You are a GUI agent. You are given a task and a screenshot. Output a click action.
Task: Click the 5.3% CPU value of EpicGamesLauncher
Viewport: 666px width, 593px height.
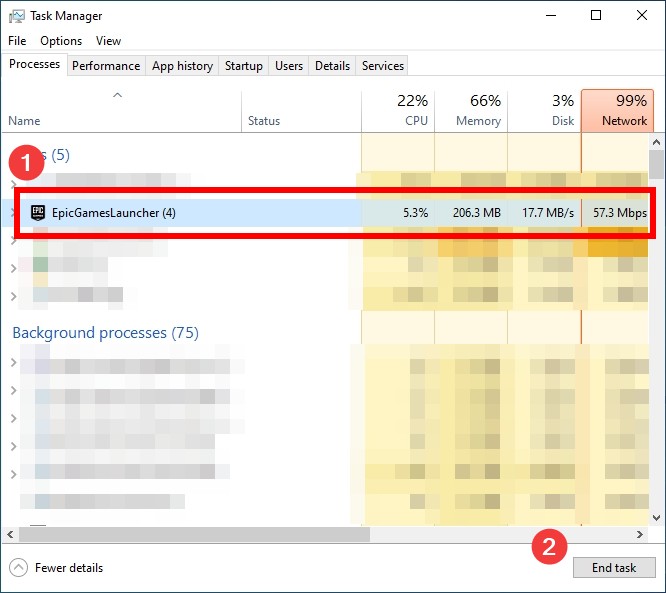coord(415,213)
